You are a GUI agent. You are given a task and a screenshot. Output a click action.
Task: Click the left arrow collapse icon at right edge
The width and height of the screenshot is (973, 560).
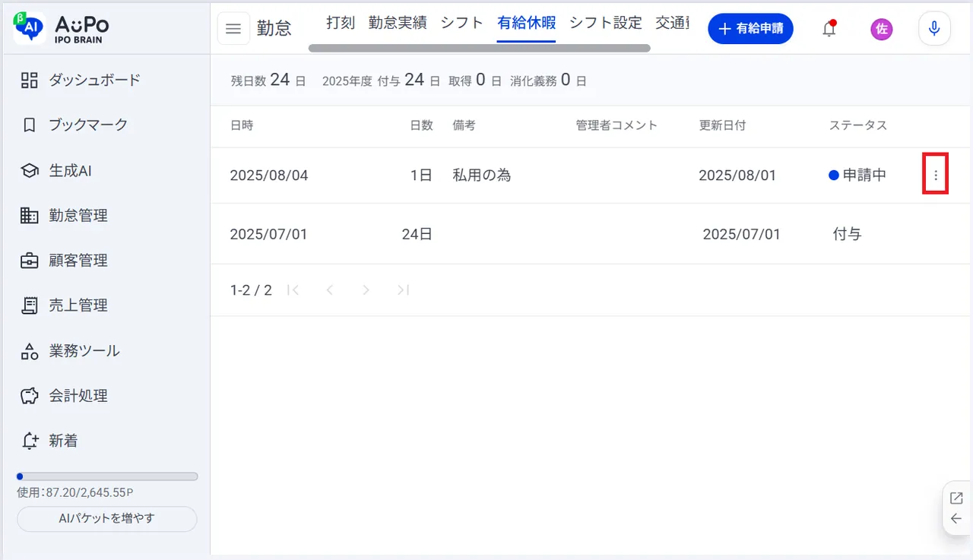tap(956, 519)
